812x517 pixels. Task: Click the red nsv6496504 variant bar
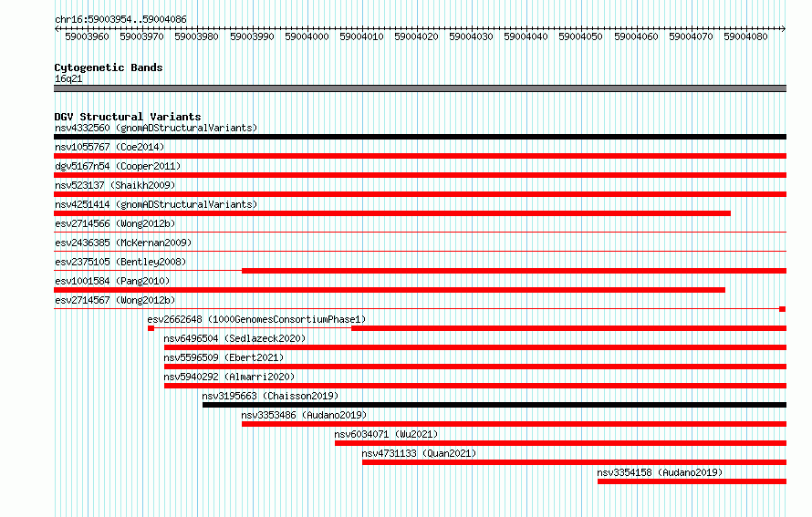click(475, 347)
